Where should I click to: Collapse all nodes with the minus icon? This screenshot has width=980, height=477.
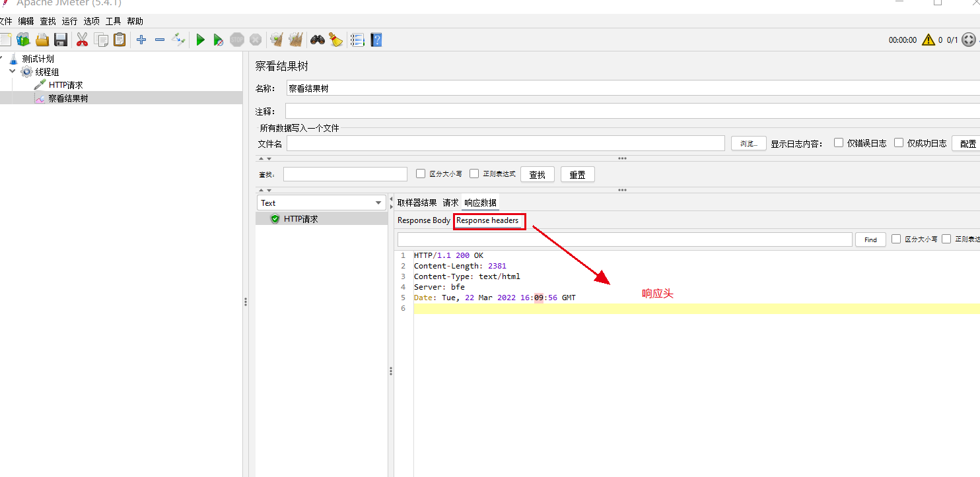point(159,40)
